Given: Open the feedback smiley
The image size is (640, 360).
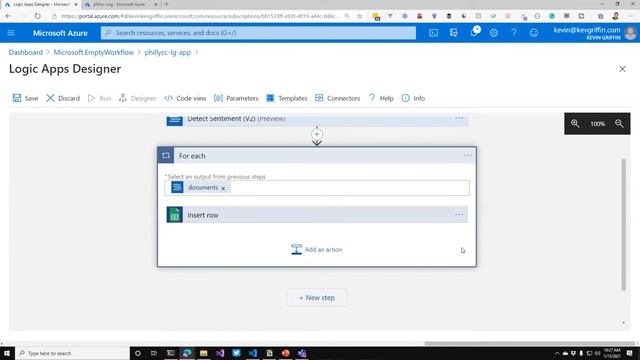Looking at the screenshot, I should 533,33.
